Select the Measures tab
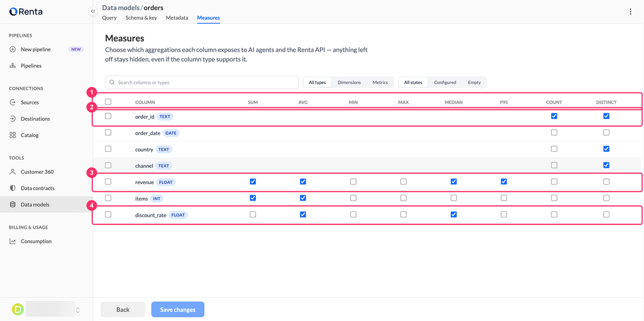644x321 pixels. 208,18
